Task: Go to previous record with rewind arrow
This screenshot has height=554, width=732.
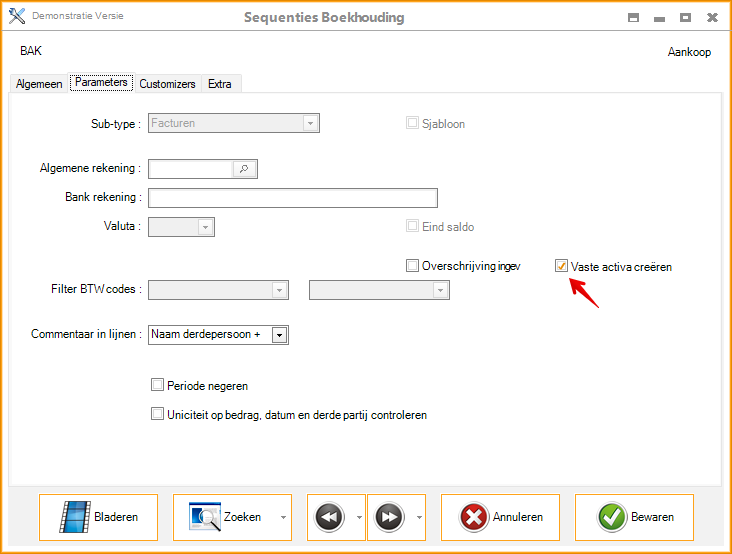Action: pyautogui.click(x=329, y=517)
